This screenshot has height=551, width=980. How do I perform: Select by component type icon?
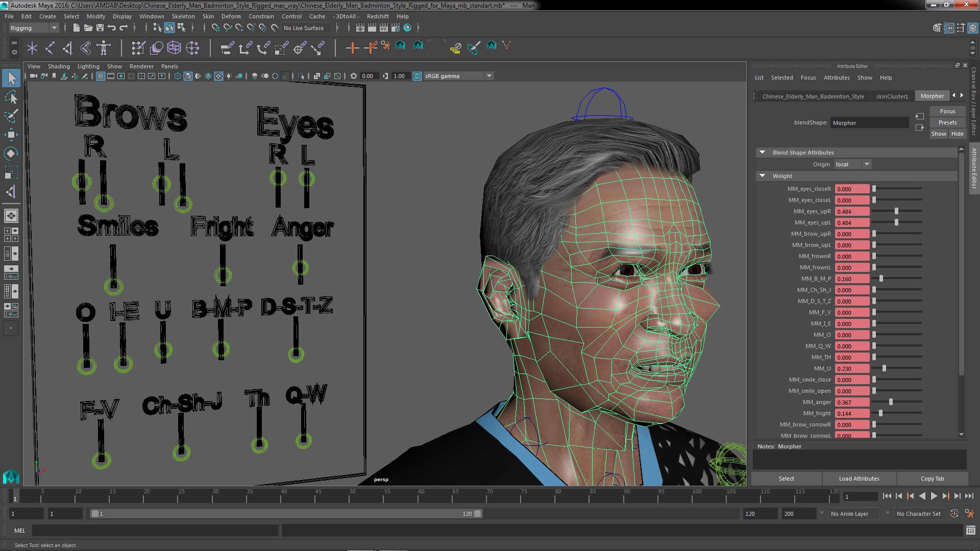point(181,28)
